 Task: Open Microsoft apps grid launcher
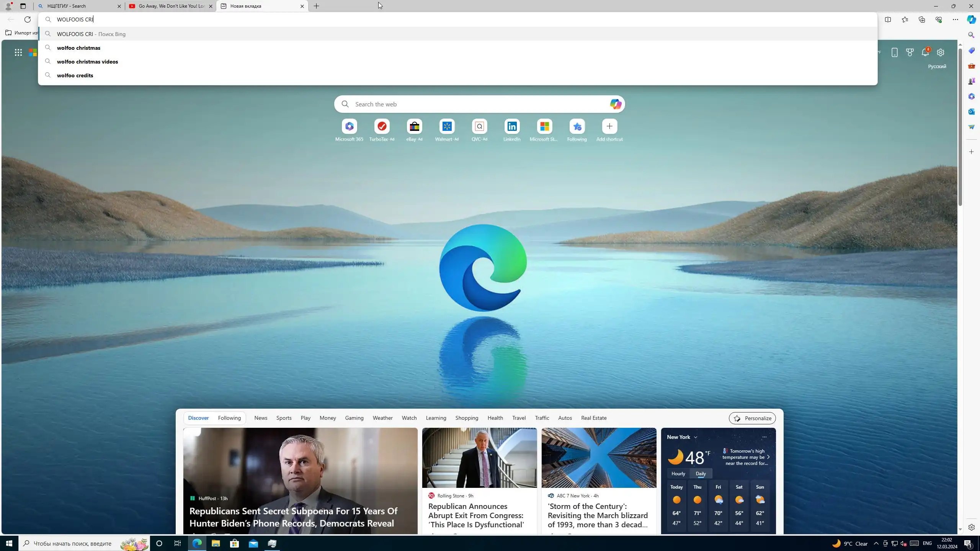point(18,52)
